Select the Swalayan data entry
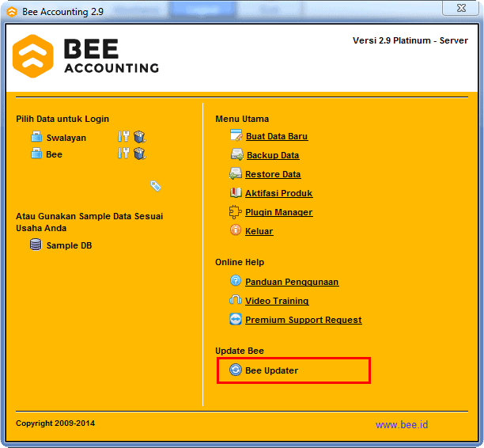Screen dimensions: 484x448 pos(66,138)
